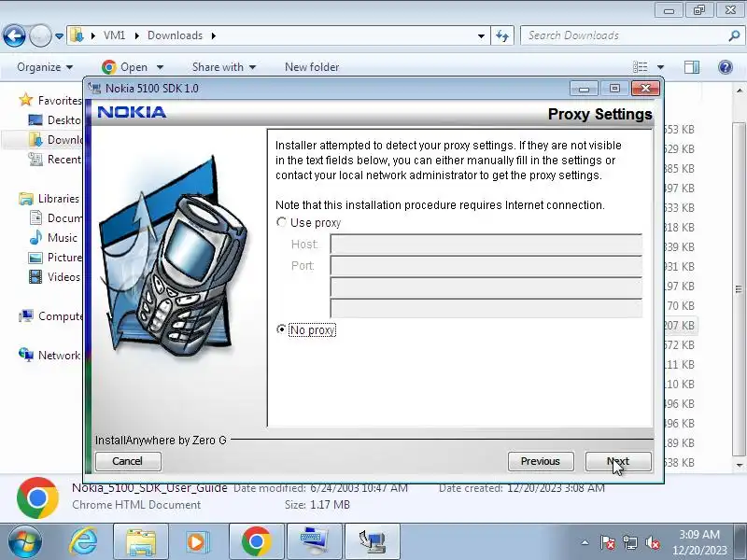This screenshot has width=747, height=560.
Task: Click the Chrome file icon in details pane
Action: (37, 497)
